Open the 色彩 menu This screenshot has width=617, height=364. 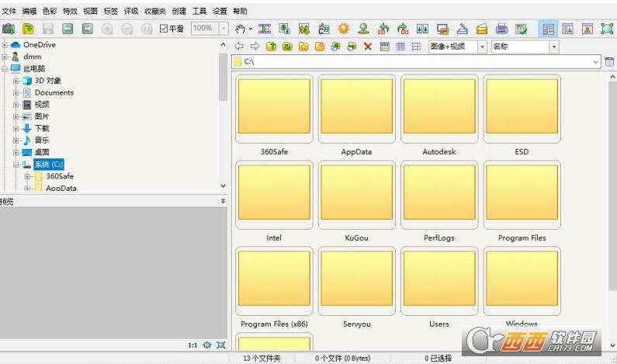click(x=50, y=11)
